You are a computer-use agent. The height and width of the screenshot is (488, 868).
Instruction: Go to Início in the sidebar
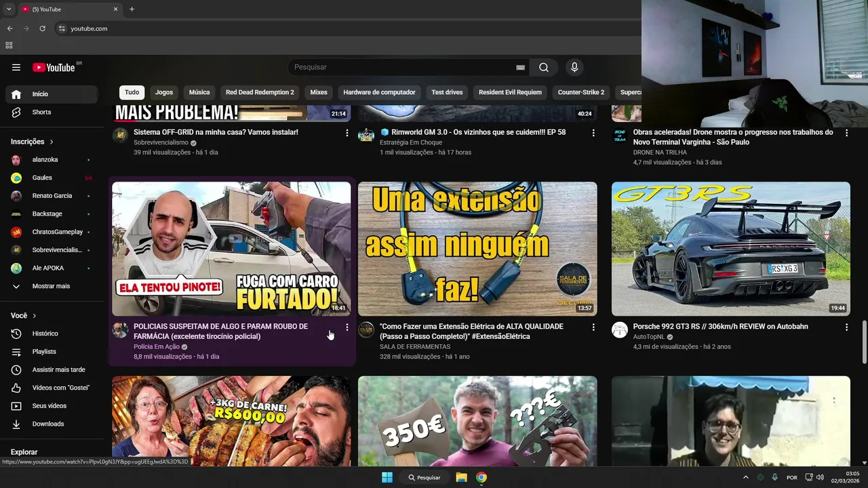point(52,94)
